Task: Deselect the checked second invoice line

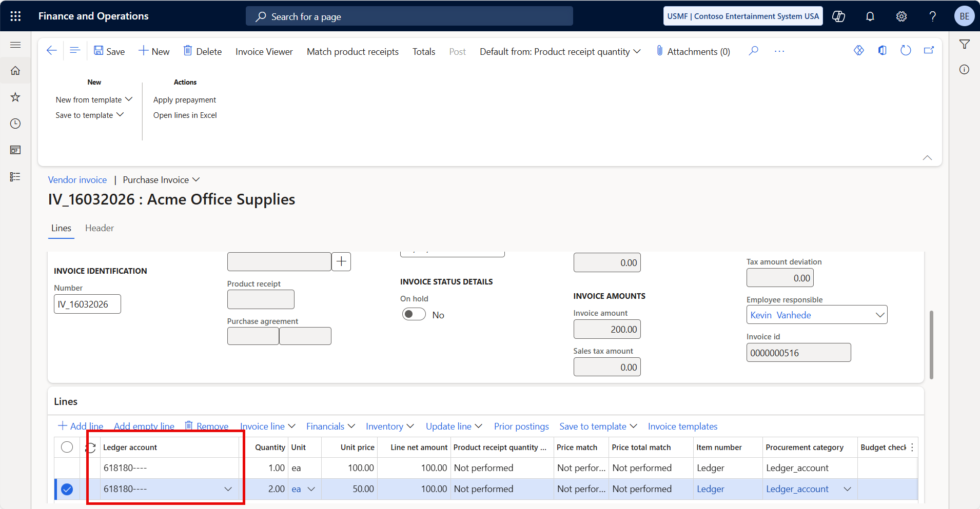Action: point(67,489)
